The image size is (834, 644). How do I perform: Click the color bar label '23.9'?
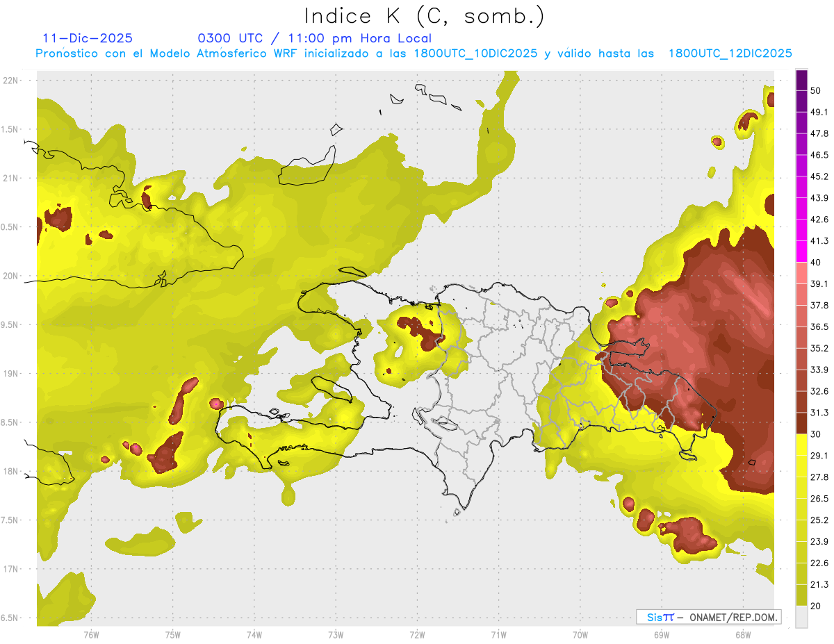click(819, 541)
